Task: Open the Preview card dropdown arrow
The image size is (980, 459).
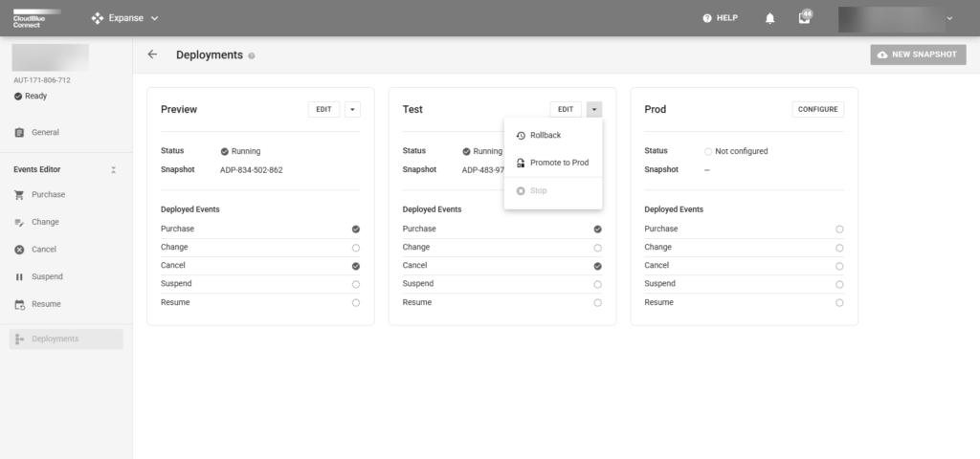Action: (x=352, y=109)
